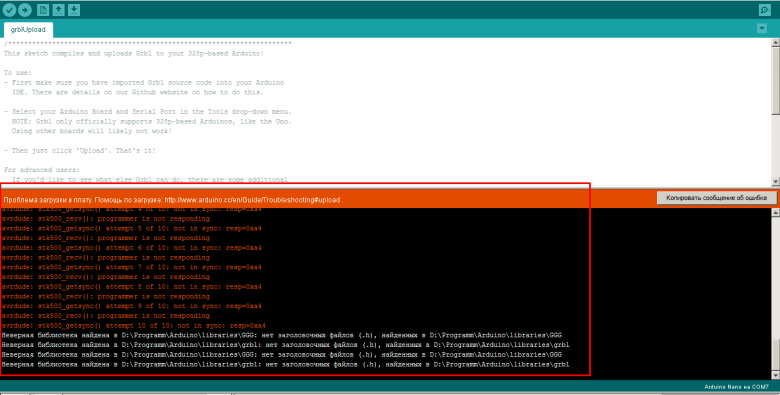Save sketch with the Save icon
Image resolution: width=780 pixels, height=395 pixels.
[x=74, y=9]
